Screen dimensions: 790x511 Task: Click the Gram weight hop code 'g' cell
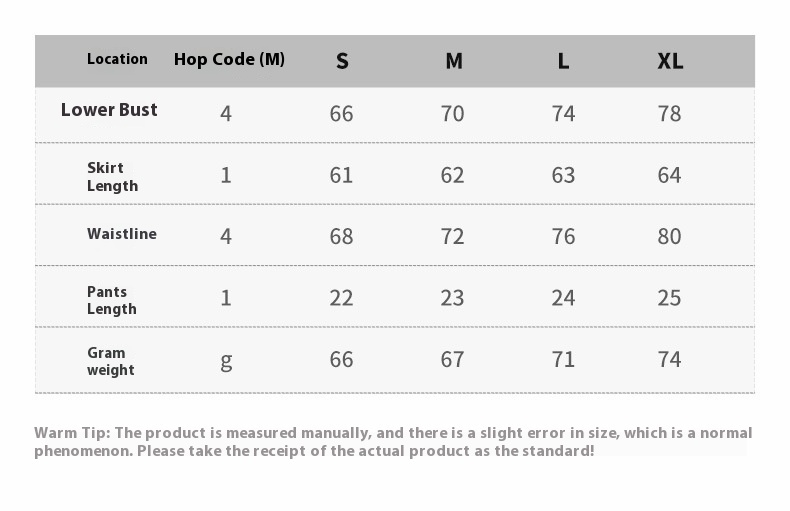[x=226, y=359]
